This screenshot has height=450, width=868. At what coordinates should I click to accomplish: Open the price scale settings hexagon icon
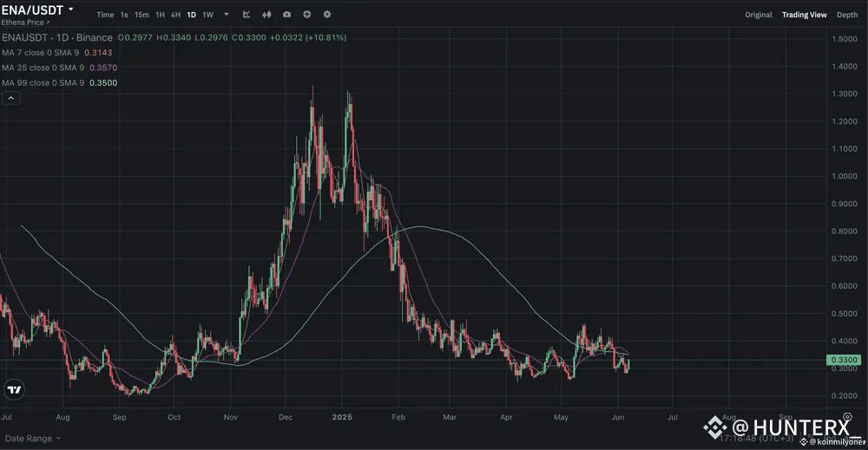click(x=847, y=417)
